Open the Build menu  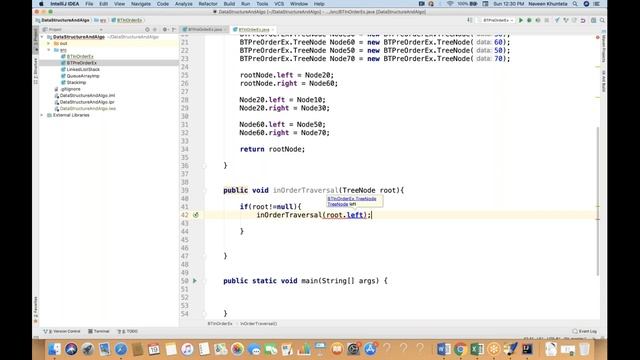coord(229,4)
